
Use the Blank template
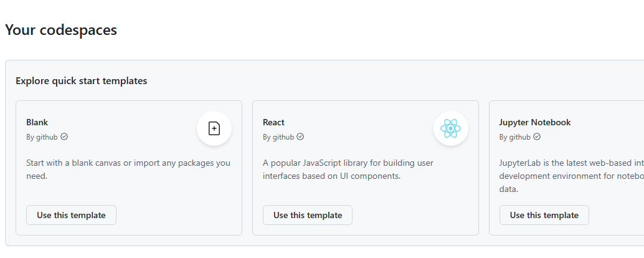click(x=71, y=215)
